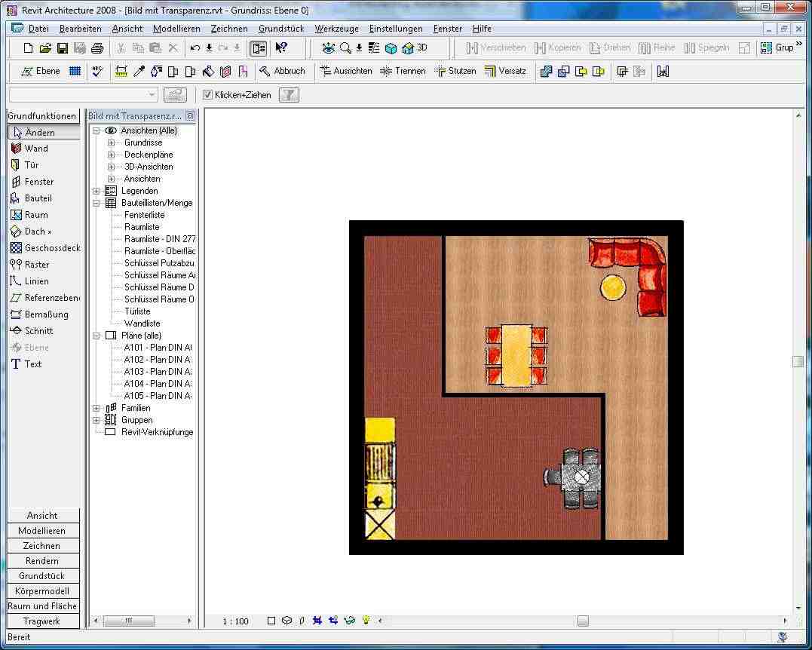Viewport: 812px width, 650px height.
Task: Expand the Grundrisse tree node
Action: (111, 143)
